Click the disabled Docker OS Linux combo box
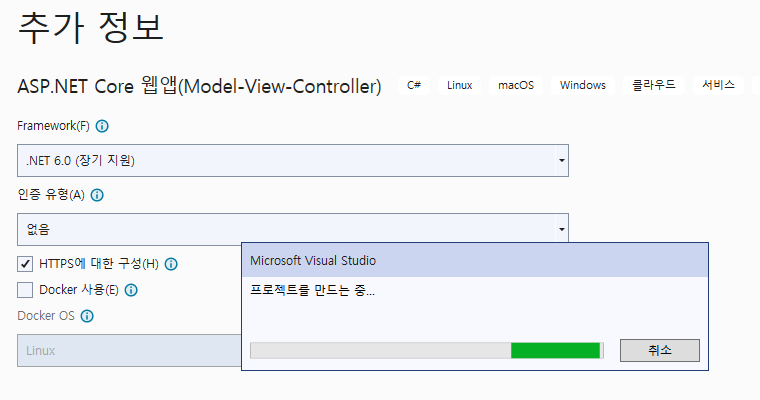This screenshot has width=760, height=400. 129,350
